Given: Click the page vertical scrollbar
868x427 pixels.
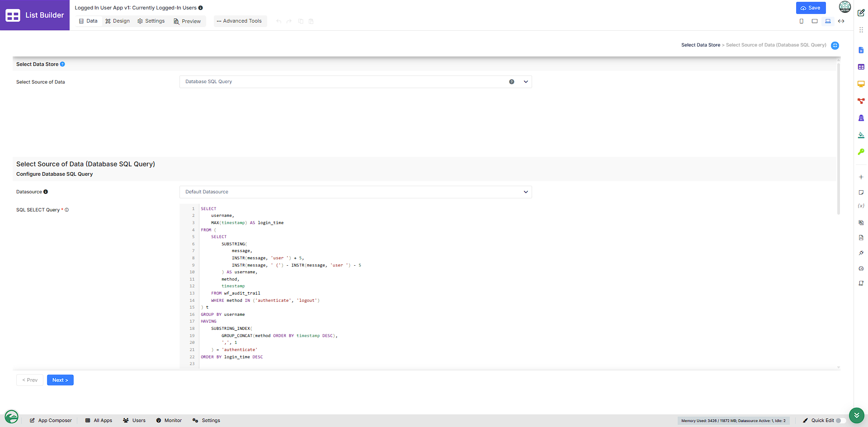Looking at the screenshot, I should 838,136.
